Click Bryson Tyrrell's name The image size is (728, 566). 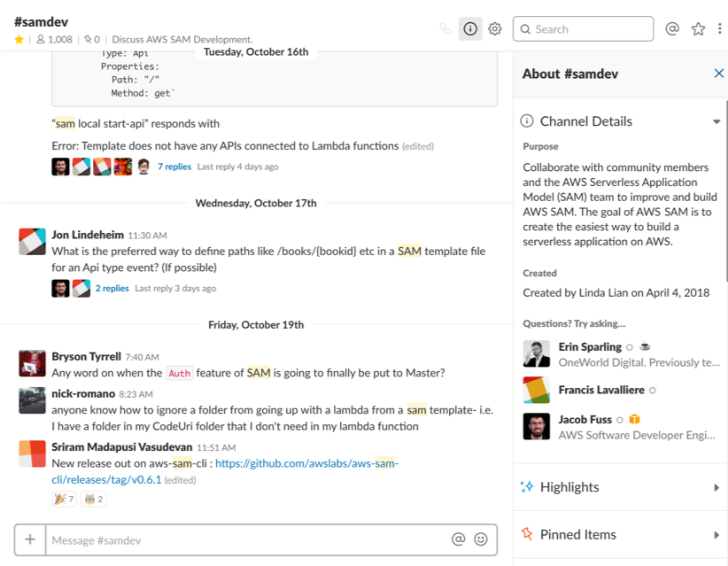click(x=87, y=357)
